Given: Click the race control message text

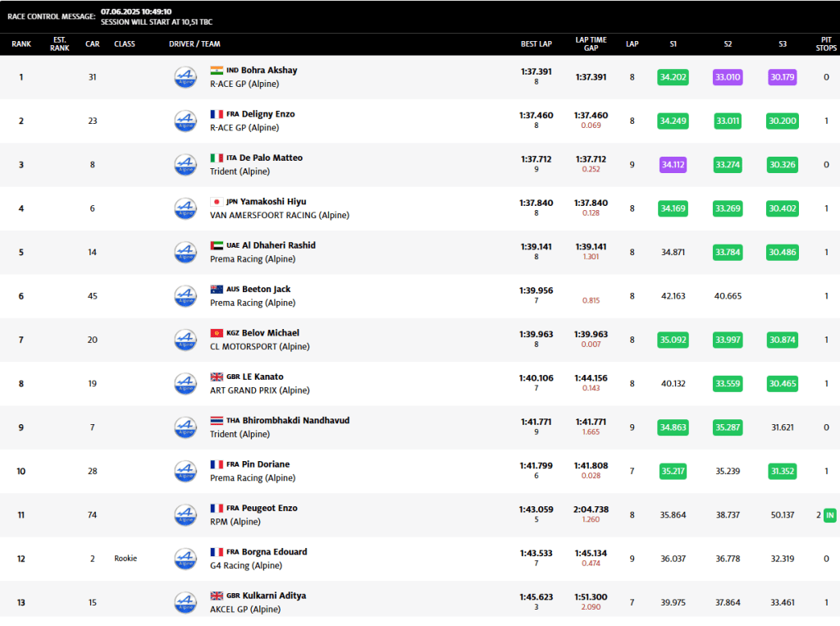Looking at the screenshot, I should point(157,22).
